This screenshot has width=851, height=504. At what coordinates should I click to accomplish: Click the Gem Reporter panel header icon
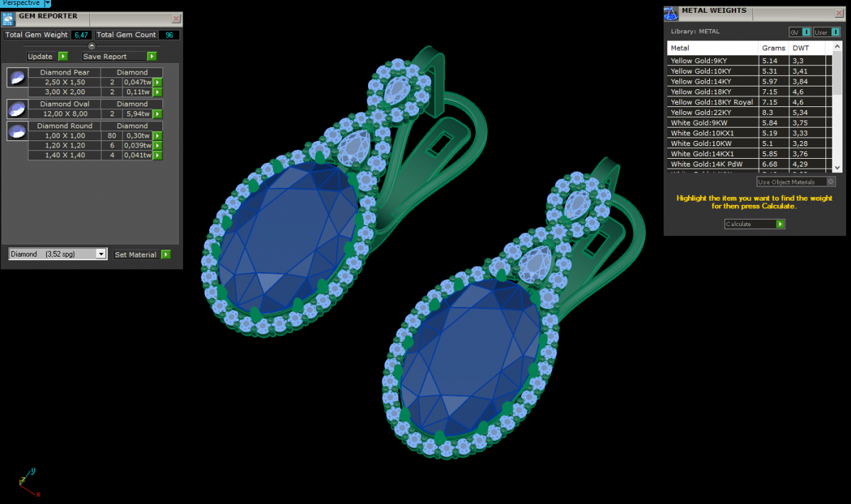pos(9,18)
